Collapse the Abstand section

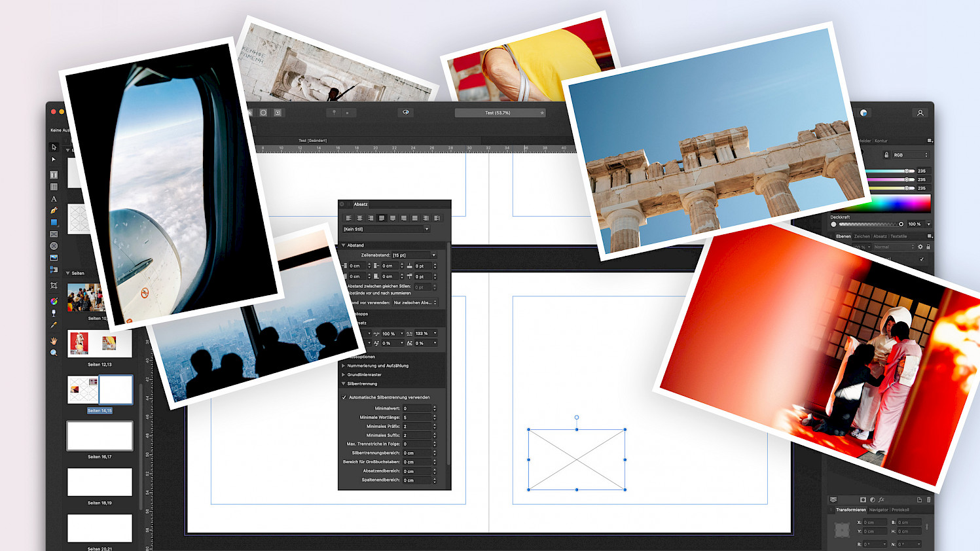click(344, 245)
